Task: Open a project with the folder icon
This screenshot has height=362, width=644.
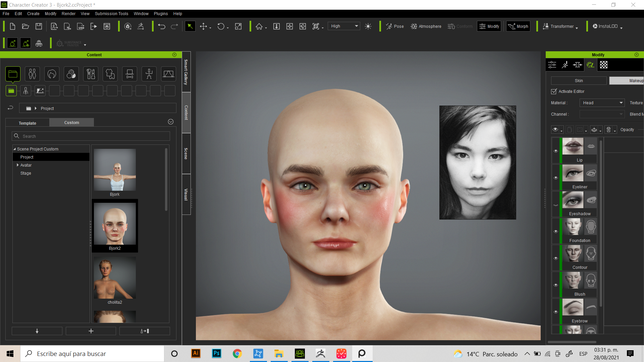Action: coord(25,26)
